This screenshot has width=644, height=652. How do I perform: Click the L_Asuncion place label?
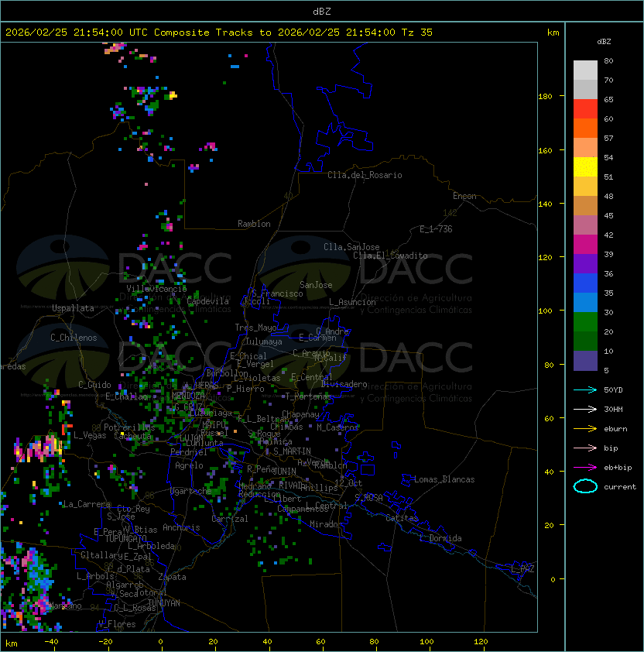click(x=352, y=302)
